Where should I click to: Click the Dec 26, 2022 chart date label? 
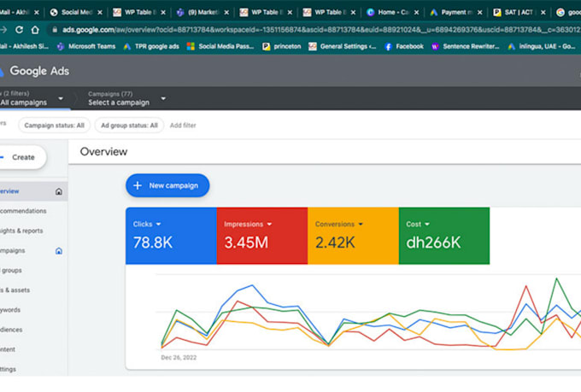(x=179, y=358)
